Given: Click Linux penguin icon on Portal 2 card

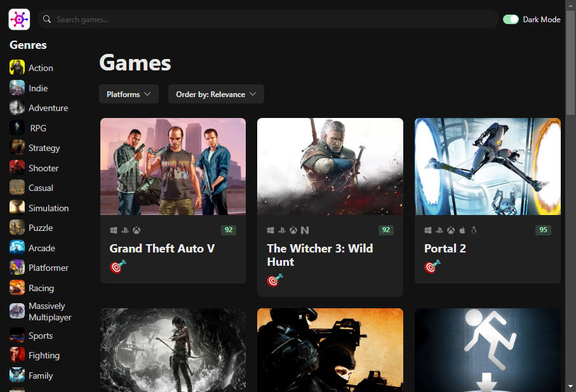Looking at the screenshot, I should [x=474, y=230].
